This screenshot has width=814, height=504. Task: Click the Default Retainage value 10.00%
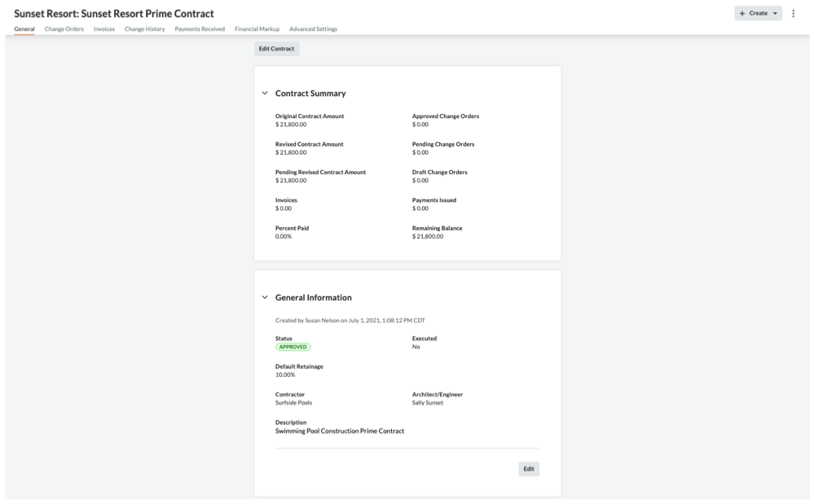(285, 375)
